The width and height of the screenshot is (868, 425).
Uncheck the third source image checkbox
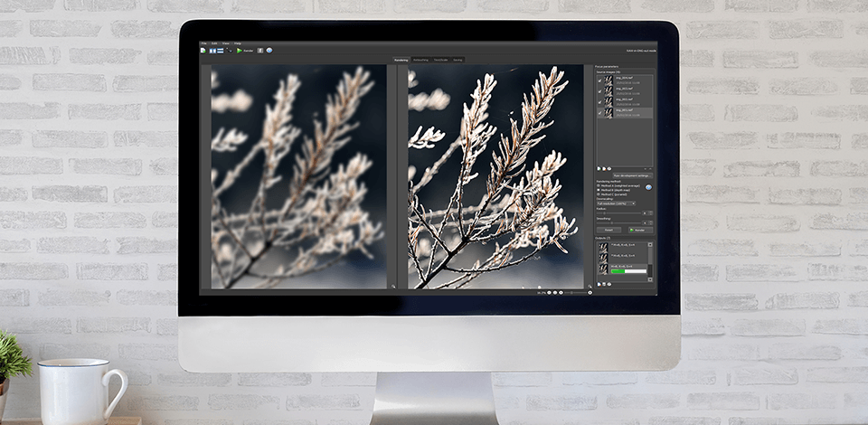coord(599,102)
